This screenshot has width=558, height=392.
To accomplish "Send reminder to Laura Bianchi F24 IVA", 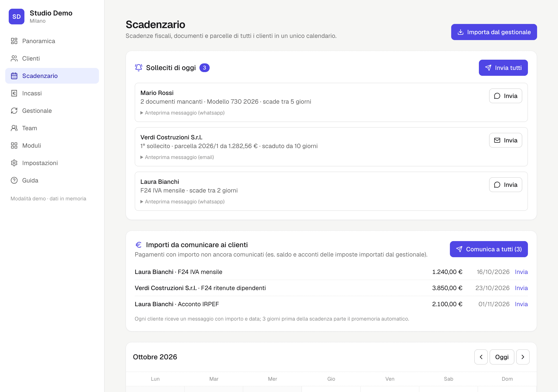I will (x=505, y=185).
